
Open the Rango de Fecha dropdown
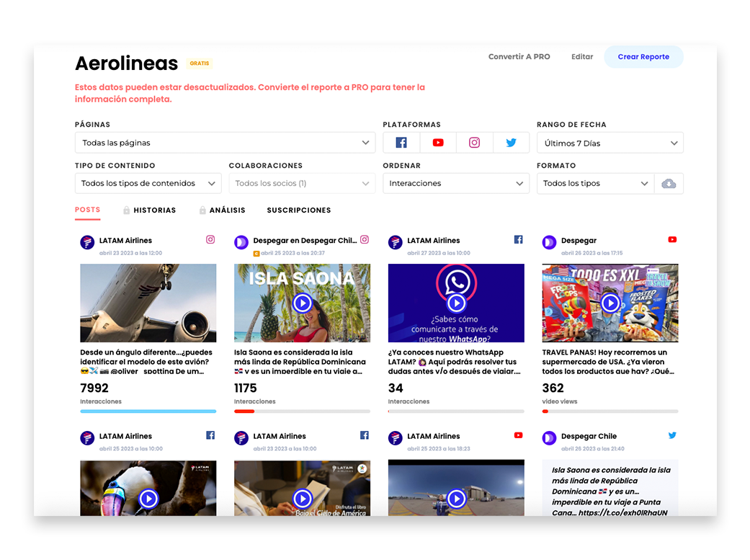pos(610,143)
